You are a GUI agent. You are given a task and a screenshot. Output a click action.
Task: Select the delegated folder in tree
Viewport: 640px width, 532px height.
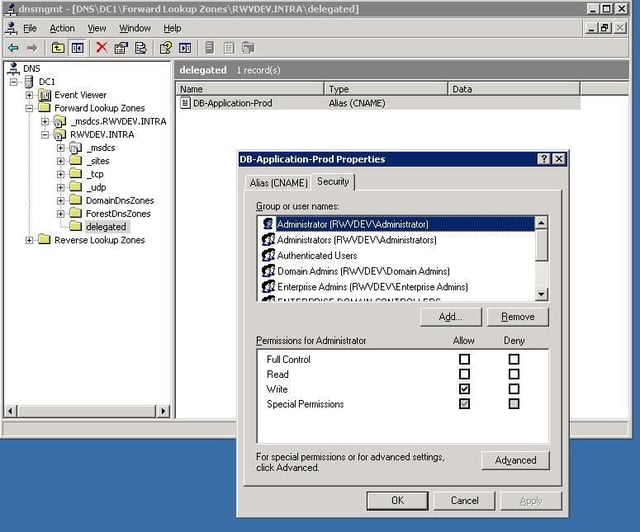[x=106, y=227]
